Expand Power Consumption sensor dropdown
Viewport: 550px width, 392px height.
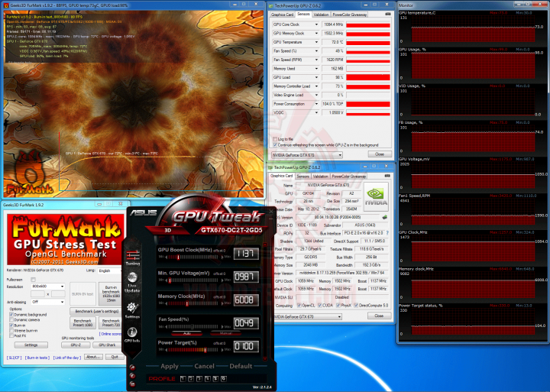[316, 104]
